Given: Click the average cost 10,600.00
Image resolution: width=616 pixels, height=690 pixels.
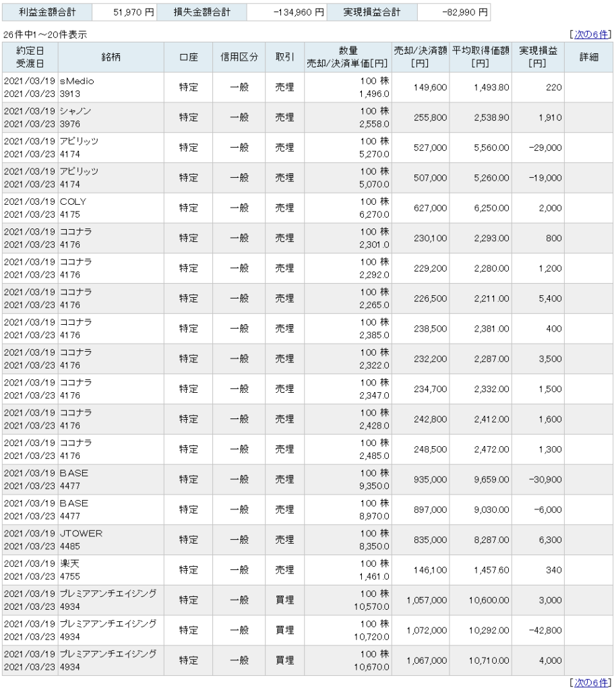Looking at the screenshot, I should (489, 600).
